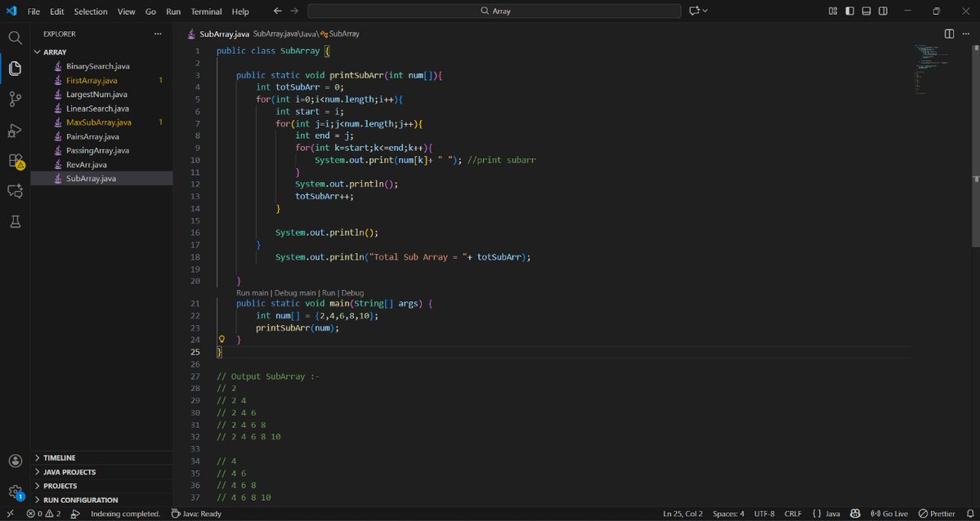Open the Testing view with the beaker icon
The width and height of the screenshot is (980, 521).
click(14, 221)
